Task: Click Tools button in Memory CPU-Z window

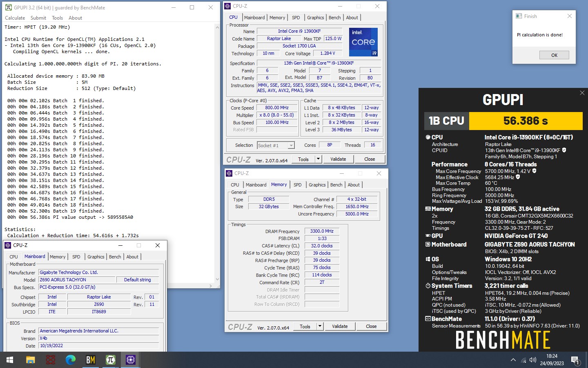Action: [x=305, y=326]
